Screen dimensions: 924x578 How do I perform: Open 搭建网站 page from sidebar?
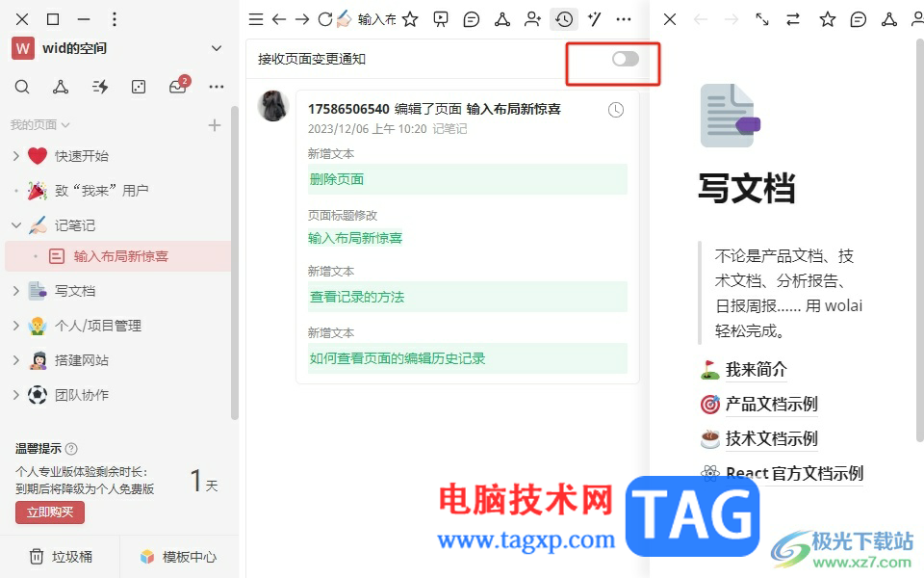click(x=81, y=360)
